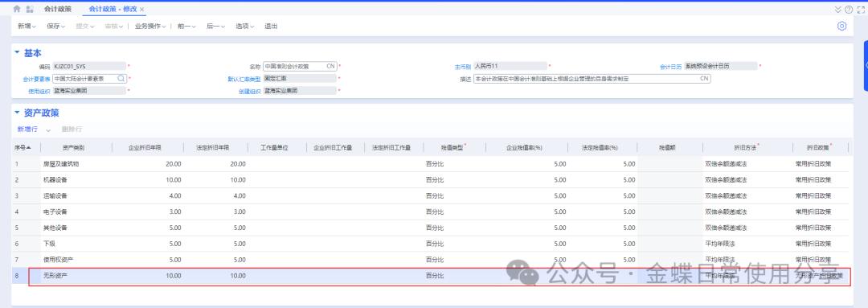Sort the table by 序号 column header

coord(23,148)
